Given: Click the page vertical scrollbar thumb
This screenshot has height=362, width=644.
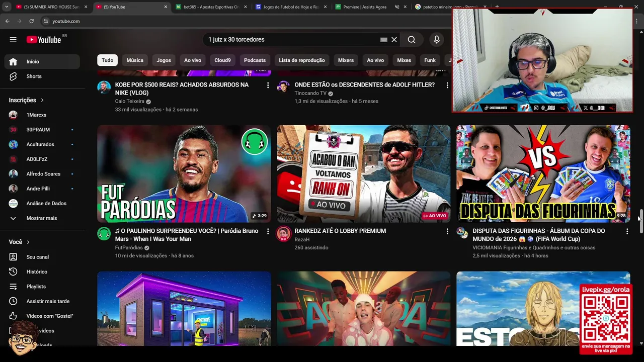Looking at the screenshot, I should pyautogui.click(x=641, y=221).
